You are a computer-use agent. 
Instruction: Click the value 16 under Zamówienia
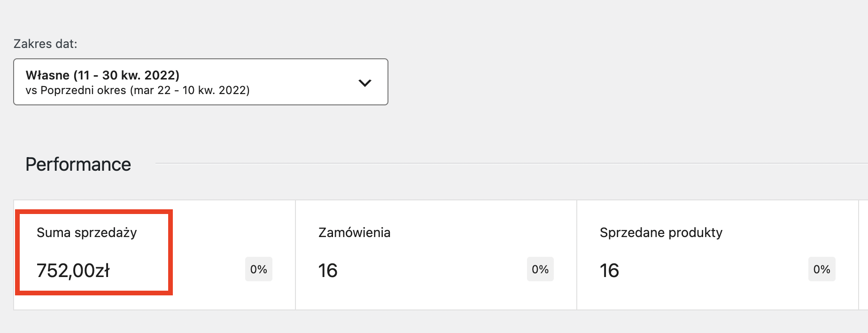point(328,270)
